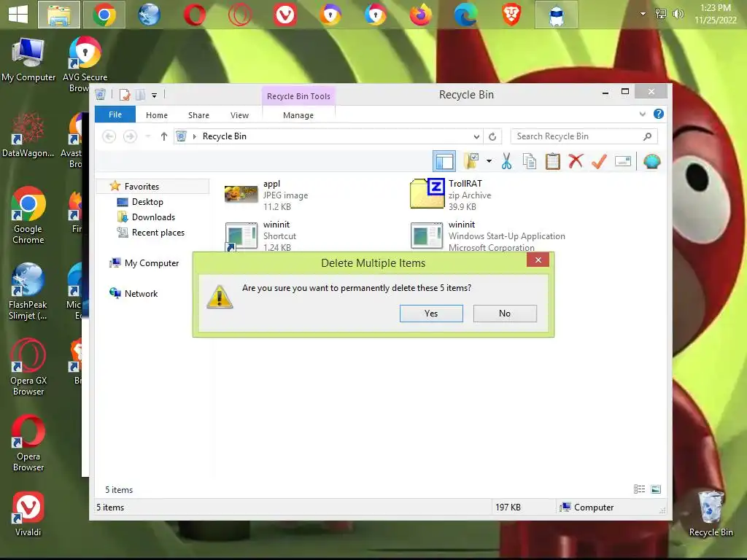Viewport: 747px width, 560px height.
Task: Toggle the preview pane layout icon
Action: click(x=444, y=161)
